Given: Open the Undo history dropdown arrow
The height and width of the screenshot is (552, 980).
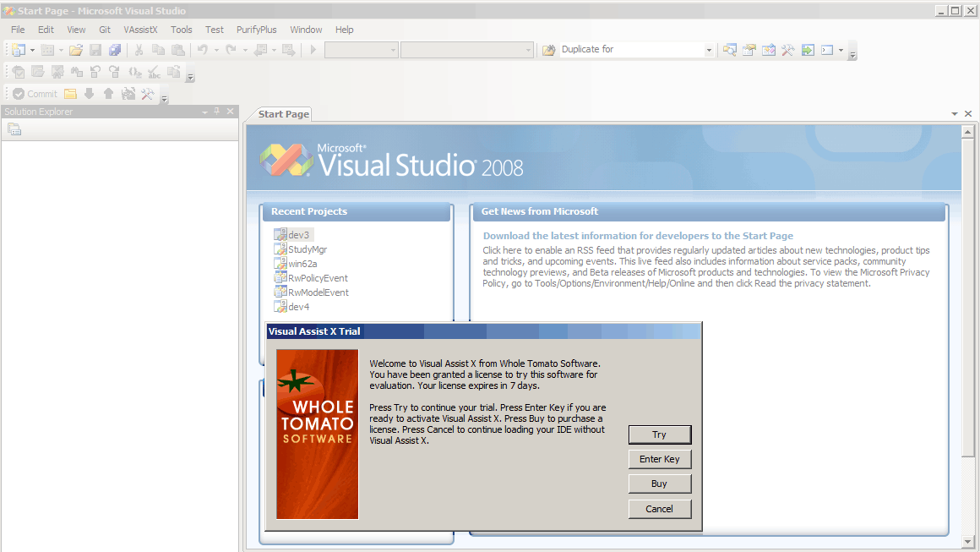Looking at the screenshot, I should coord(216,50).
